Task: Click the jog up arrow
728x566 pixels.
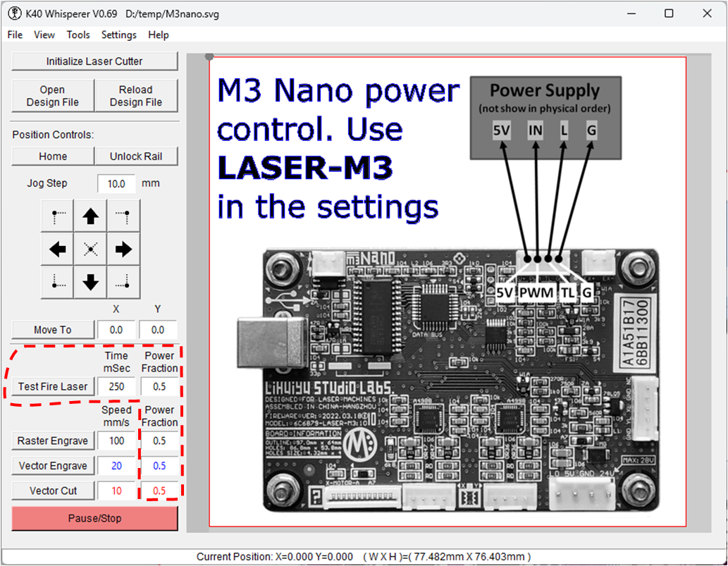Action: [90, 216]
